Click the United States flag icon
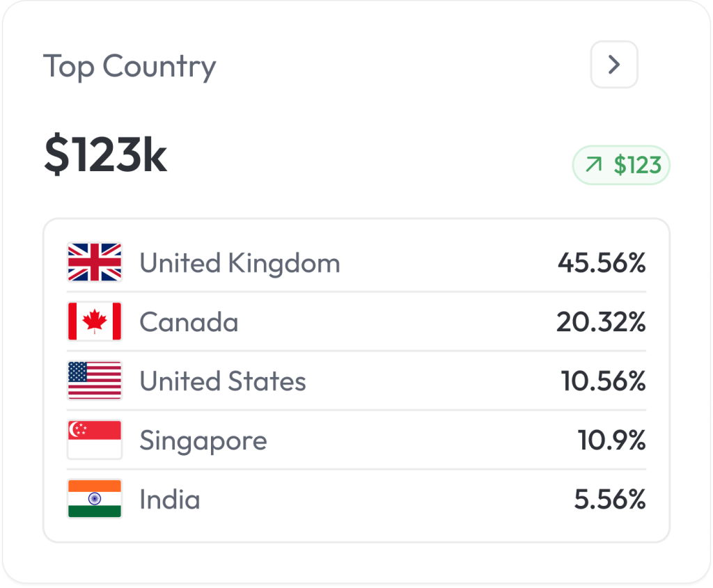The height and width of the screenshot is (588, 713). (95, 381)
